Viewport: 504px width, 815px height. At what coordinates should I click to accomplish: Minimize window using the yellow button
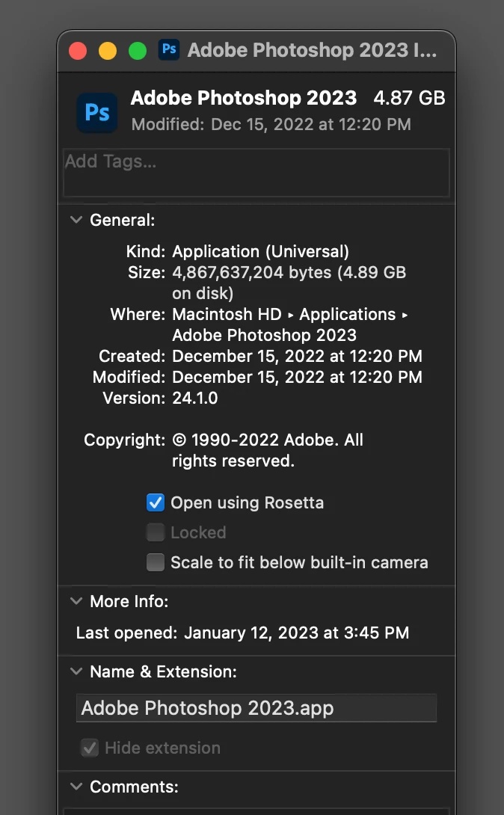tap(108, 51)
